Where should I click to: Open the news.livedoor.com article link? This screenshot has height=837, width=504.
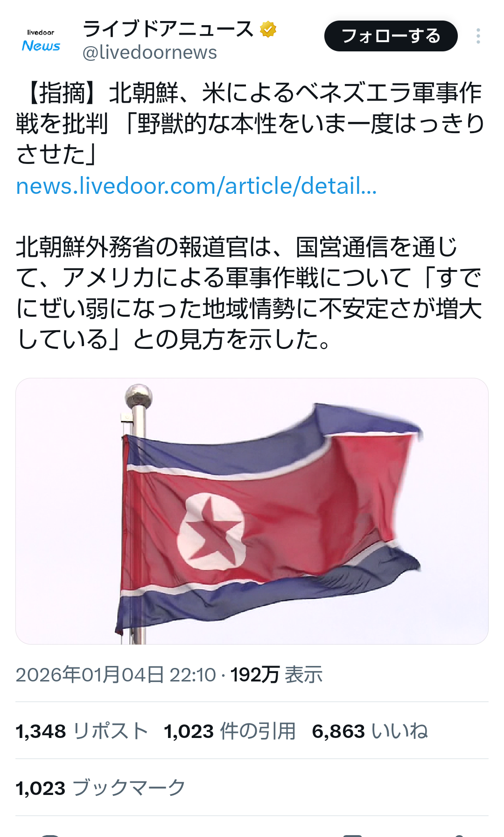(196, 186)
